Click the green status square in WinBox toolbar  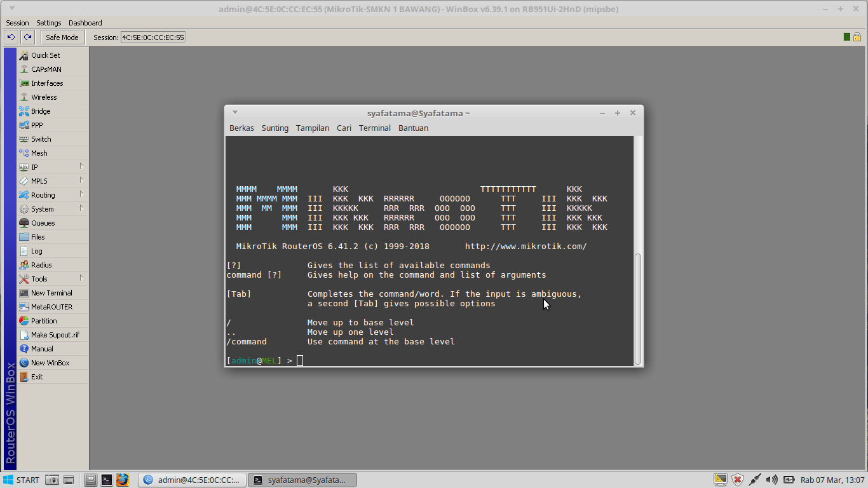847,37
